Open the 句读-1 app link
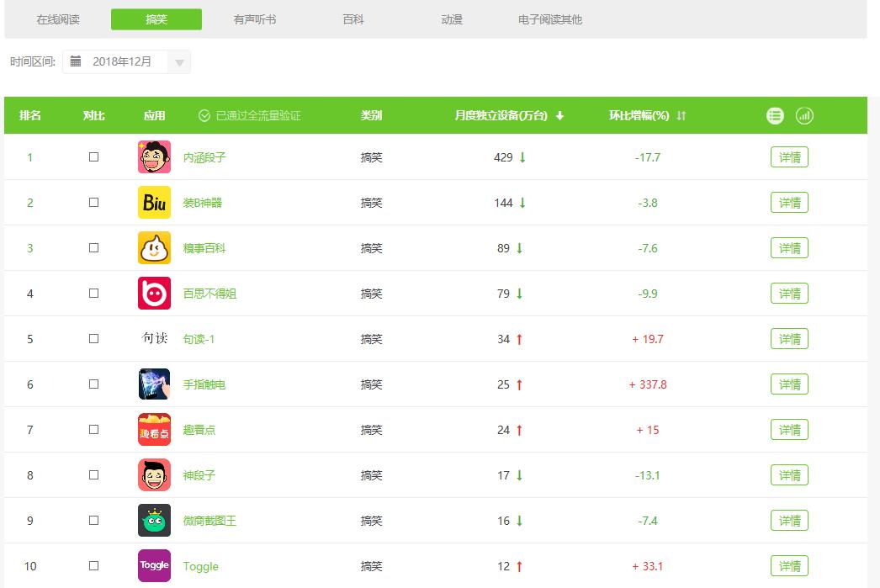 tap(199, 340)
